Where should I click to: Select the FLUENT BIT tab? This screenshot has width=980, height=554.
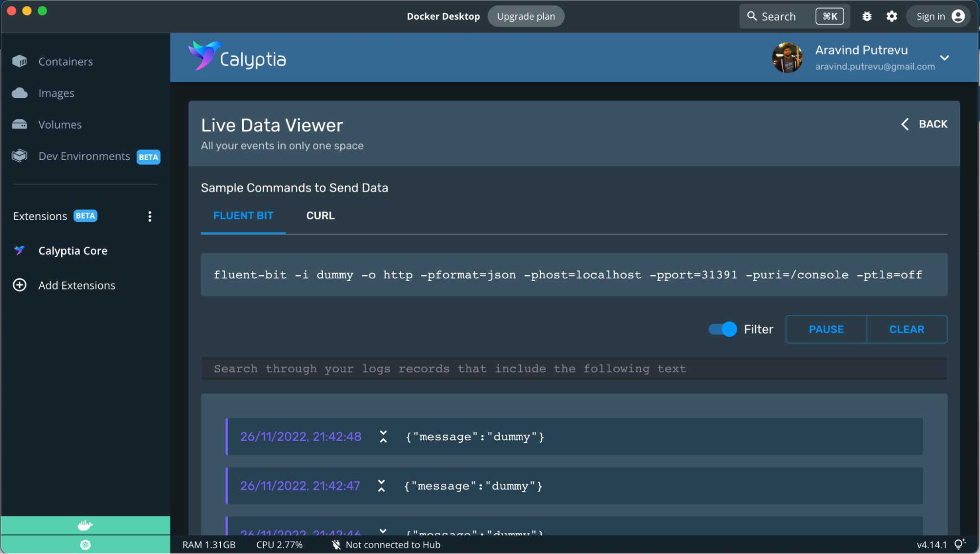[x=243, y=216]
